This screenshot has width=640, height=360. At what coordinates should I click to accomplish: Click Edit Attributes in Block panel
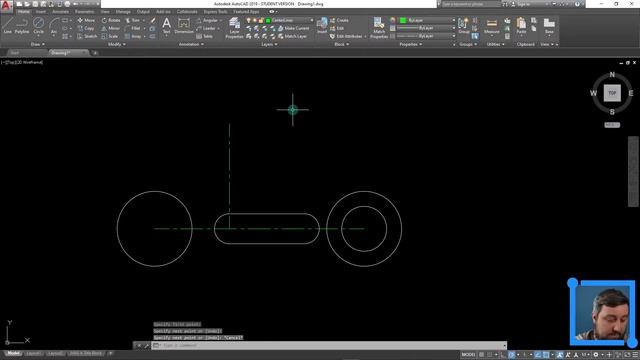tap(346, 36)
